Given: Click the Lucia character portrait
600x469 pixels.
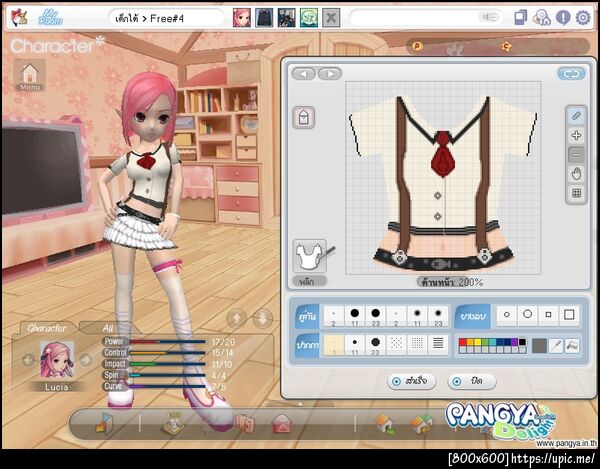Looking at the screenshot, I should coord(57,360).
